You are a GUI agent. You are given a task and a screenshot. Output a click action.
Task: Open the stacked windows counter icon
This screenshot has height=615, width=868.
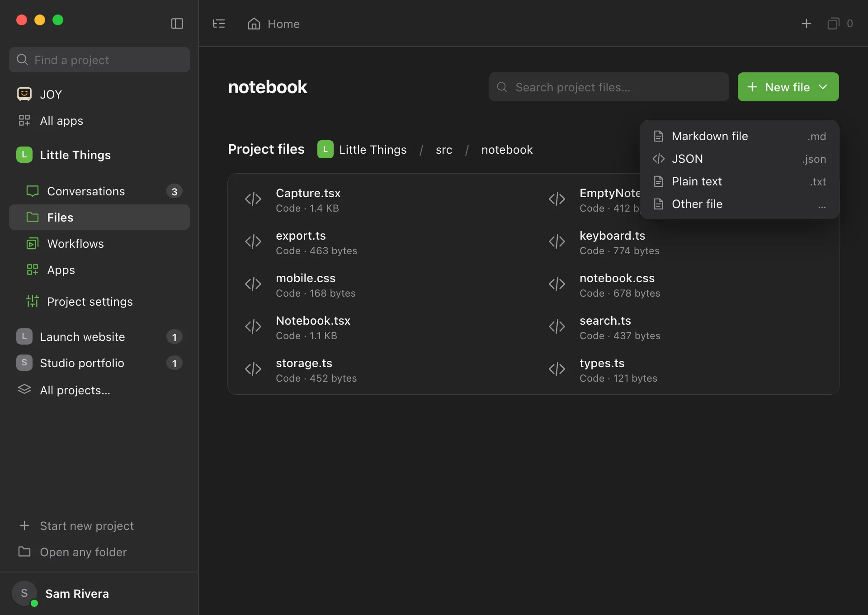pyautogui.click(x=833, y=24)
